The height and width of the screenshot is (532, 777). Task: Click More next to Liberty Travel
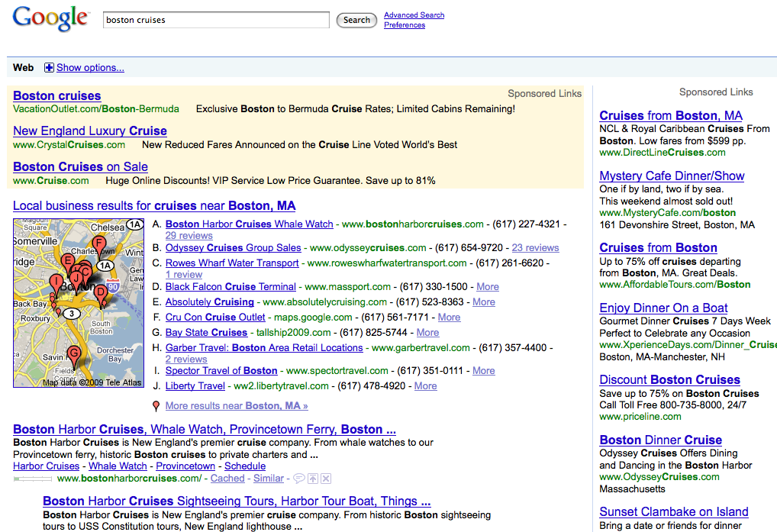(426, 386)
